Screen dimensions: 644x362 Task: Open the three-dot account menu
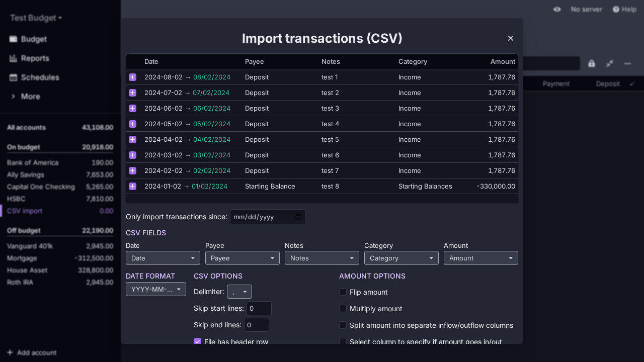point(627,63)
